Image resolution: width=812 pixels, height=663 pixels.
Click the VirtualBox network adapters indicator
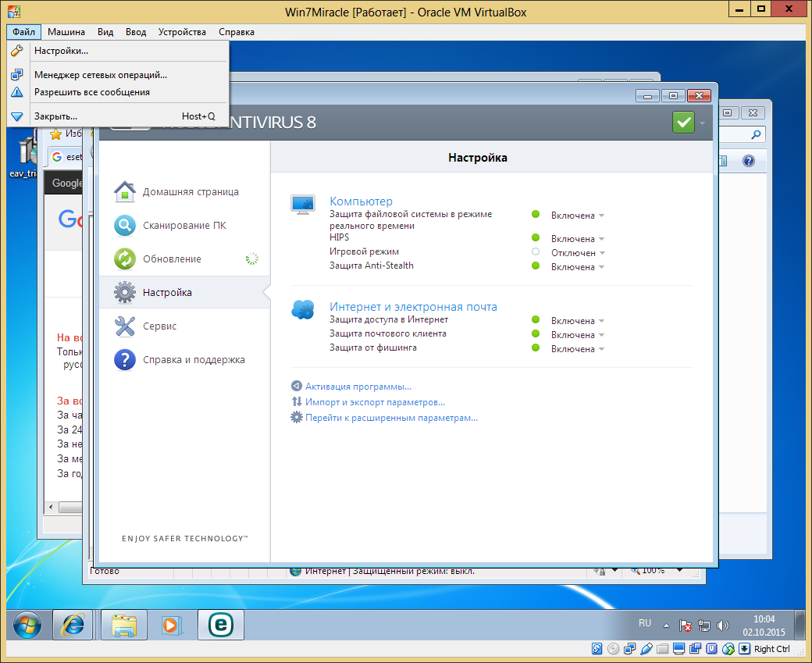[630, 648]
